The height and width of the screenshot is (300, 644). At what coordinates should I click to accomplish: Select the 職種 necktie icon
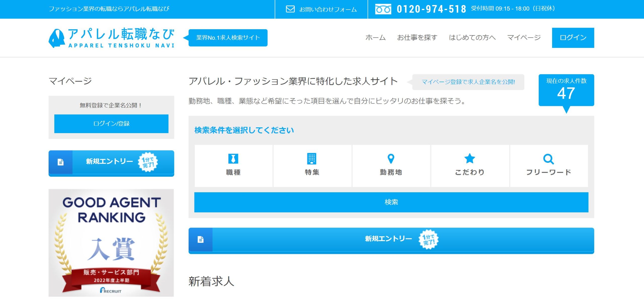pos(233,158)
